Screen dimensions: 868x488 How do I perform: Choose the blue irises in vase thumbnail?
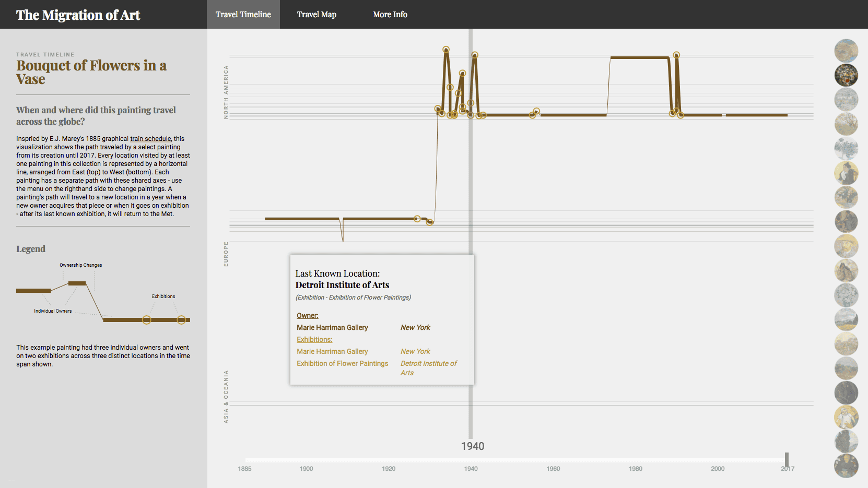(x=846, y=149)
